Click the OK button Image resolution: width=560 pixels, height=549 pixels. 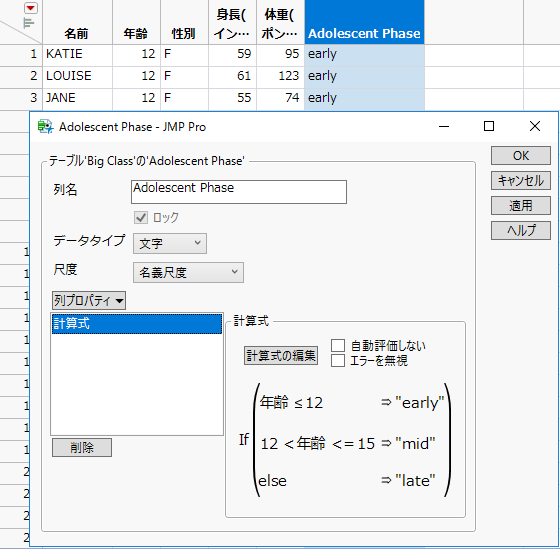coord(521,155)
